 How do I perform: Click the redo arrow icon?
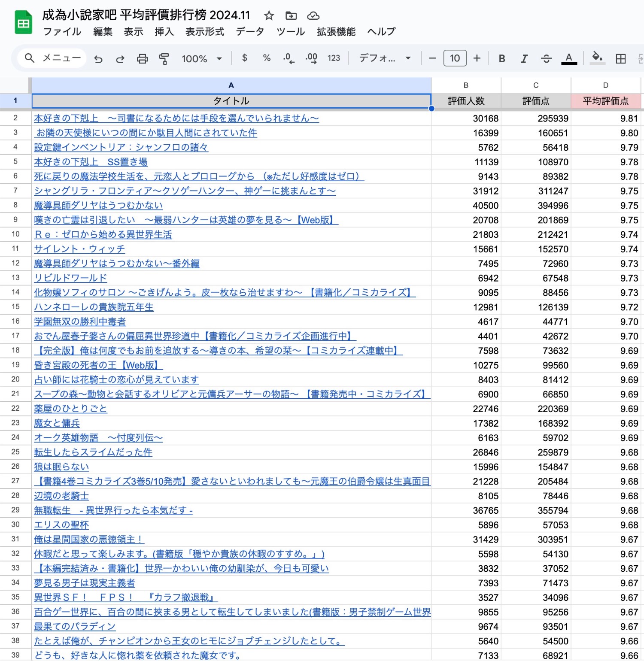click(x=120, y=59)
